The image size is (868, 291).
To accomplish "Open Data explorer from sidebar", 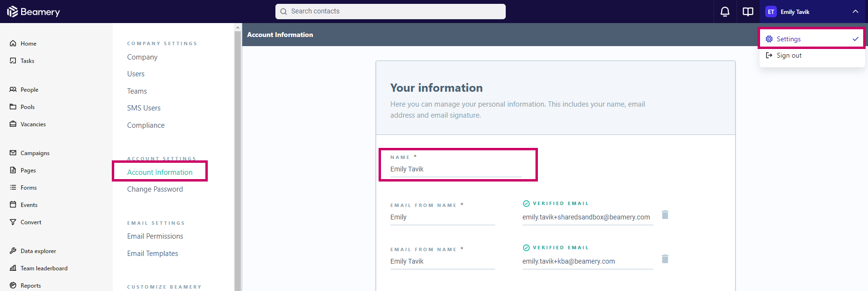I will point(38,251).
